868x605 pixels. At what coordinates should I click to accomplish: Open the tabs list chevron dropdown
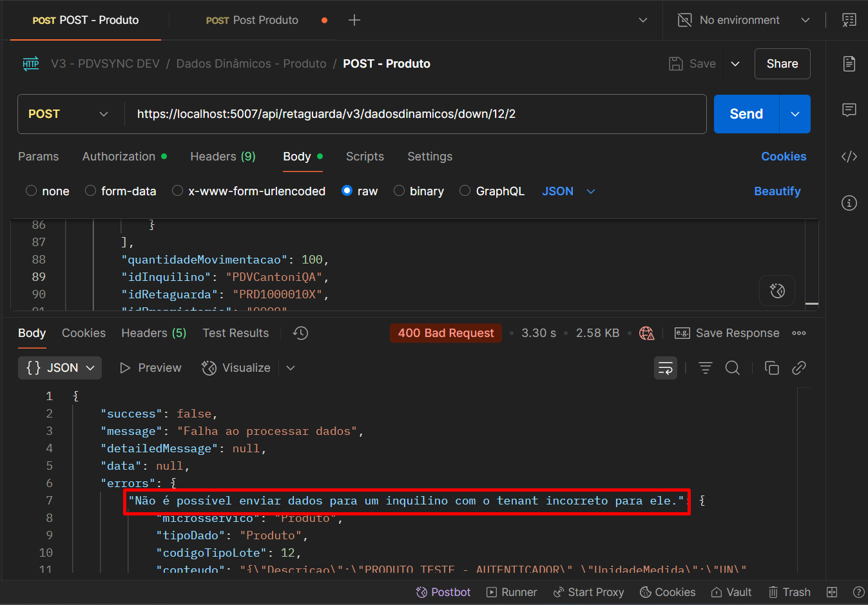click(x=642, y=20)
